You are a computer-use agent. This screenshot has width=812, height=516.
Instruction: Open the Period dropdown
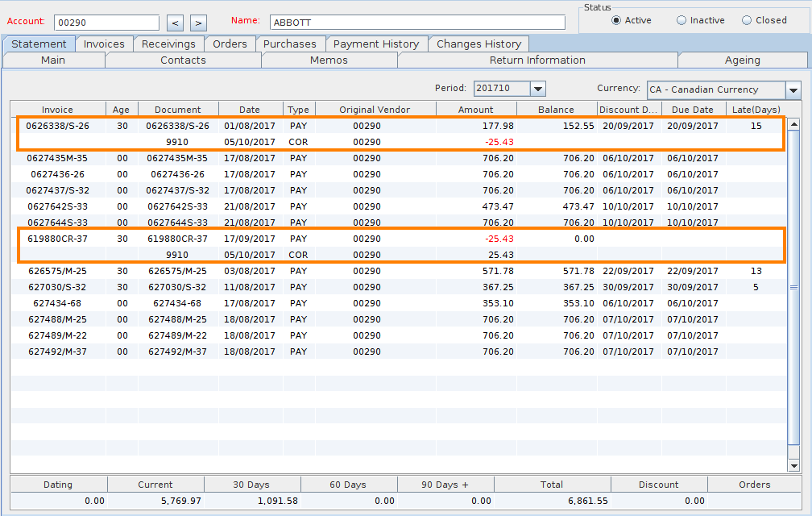click(x=538, y=89)
